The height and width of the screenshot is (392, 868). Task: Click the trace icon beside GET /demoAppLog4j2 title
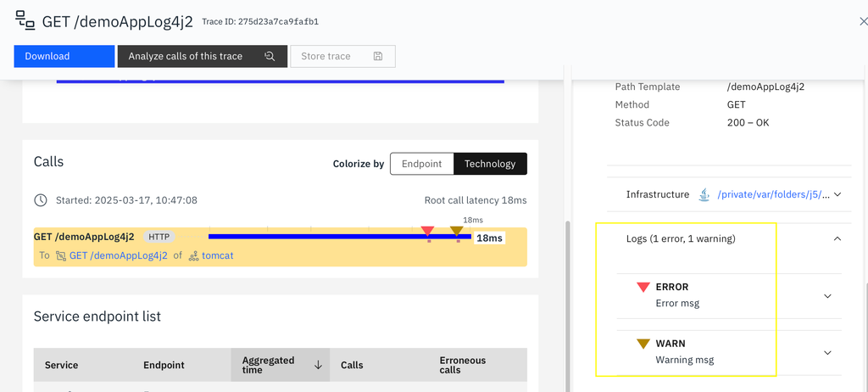click(x=25, y=20)
